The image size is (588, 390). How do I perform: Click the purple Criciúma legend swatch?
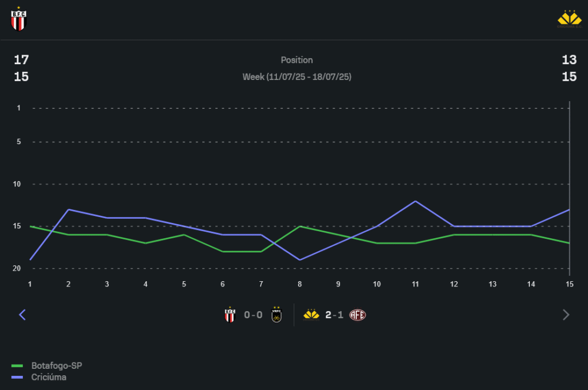pos(17,378)
